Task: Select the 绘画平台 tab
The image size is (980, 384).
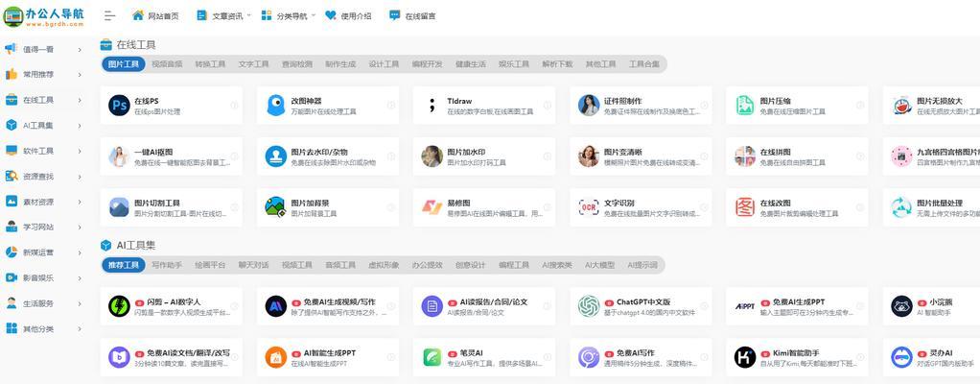Action: (210, 265)
